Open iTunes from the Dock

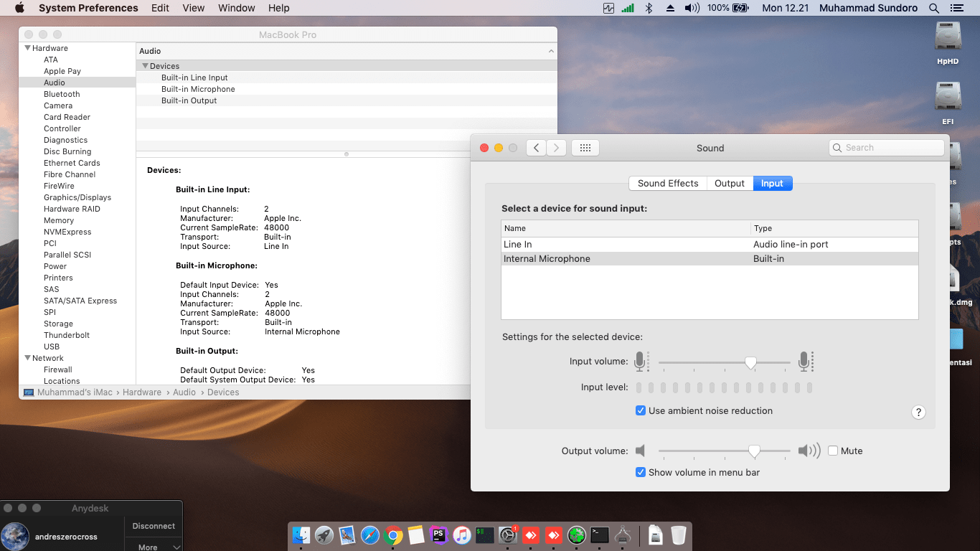(461, 535)
